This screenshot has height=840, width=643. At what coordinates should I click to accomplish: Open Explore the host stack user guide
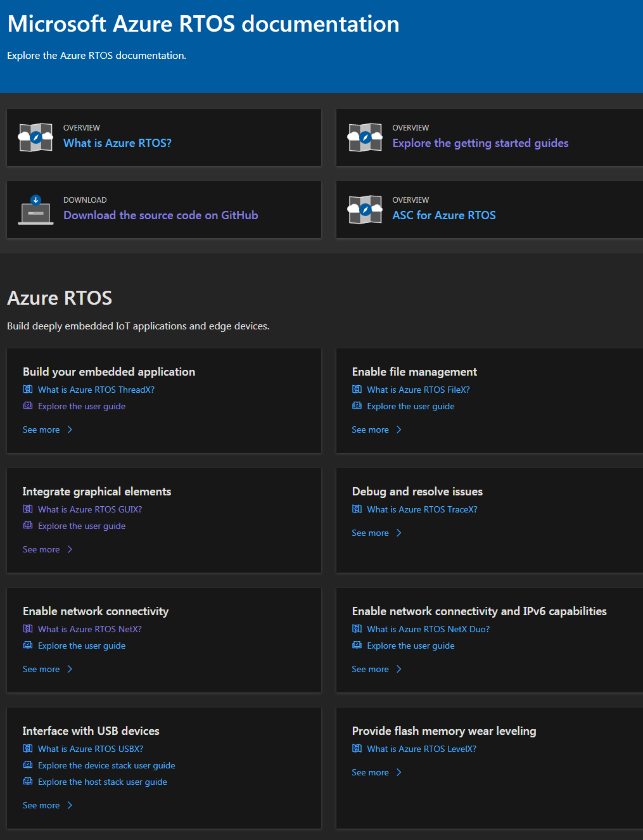(103, 782)
